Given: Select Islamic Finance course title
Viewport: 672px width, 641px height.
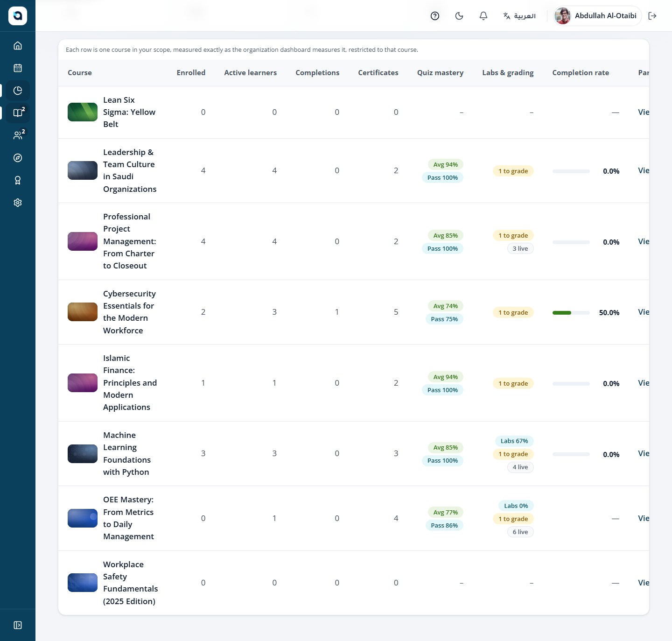Looking at the screenshot, I should (130, 383).
